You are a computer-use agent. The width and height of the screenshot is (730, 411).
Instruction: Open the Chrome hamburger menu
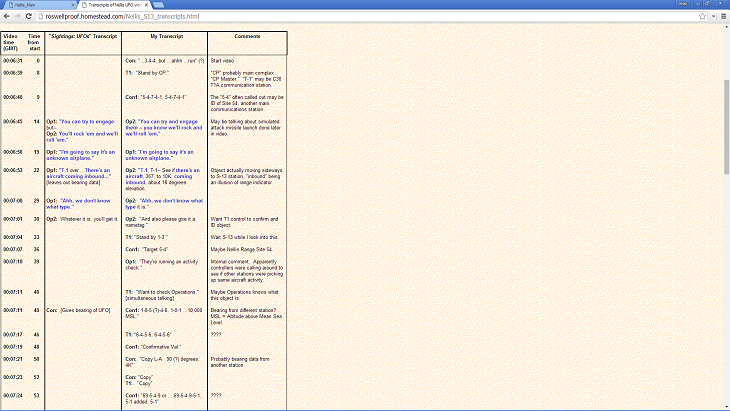coord(724,17)
